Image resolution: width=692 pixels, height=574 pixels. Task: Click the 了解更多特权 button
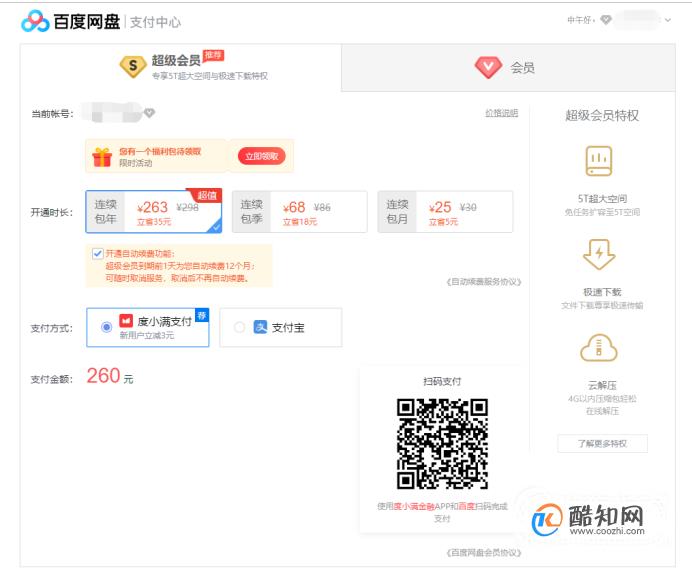coord(602,443)
